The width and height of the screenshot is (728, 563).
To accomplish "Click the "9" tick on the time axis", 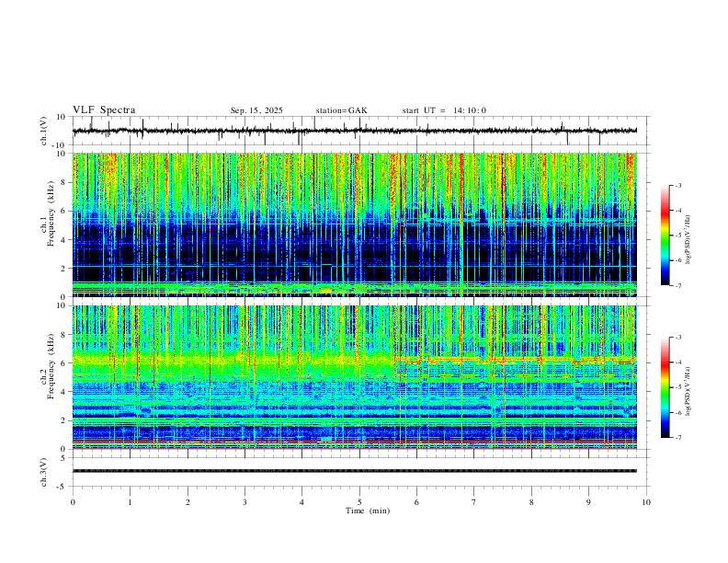I will (588, 502).
